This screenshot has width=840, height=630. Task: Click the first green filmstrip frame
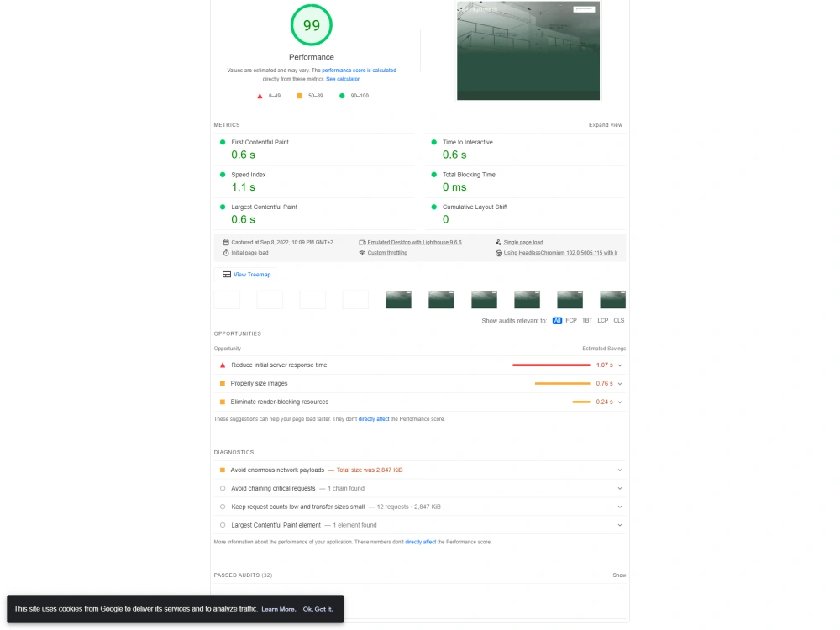tap(398, 300)
